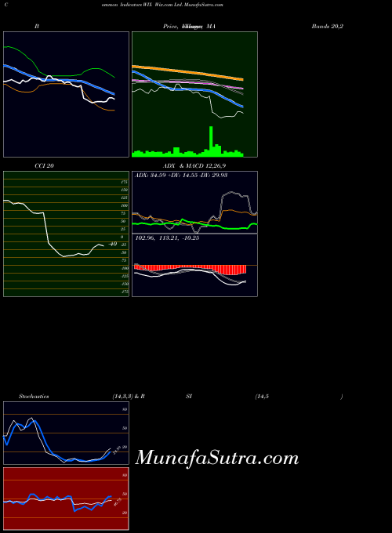Viewport: 392px width, 533px height.
Task: Click the 'ADX: 34.59 +DY: 14.55 -DY: 29.93' readout
Action: pos(181,176)
